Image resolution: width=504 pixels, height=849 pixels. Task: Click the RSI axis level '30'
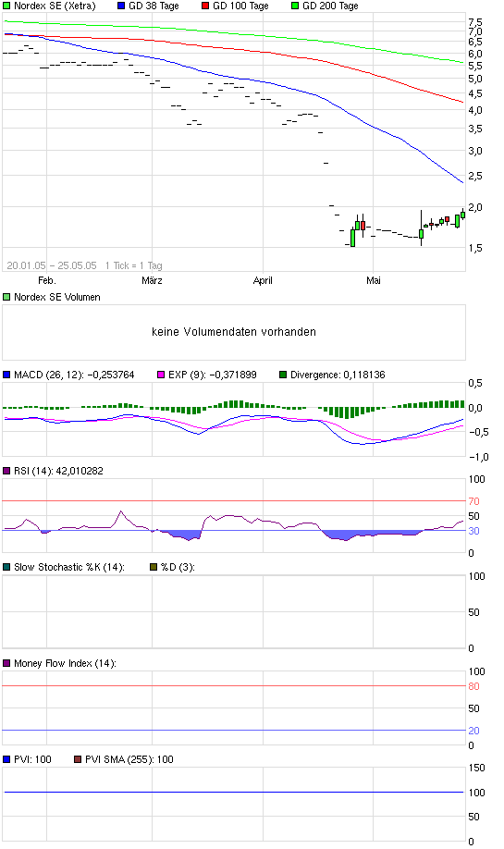[473, 531]
